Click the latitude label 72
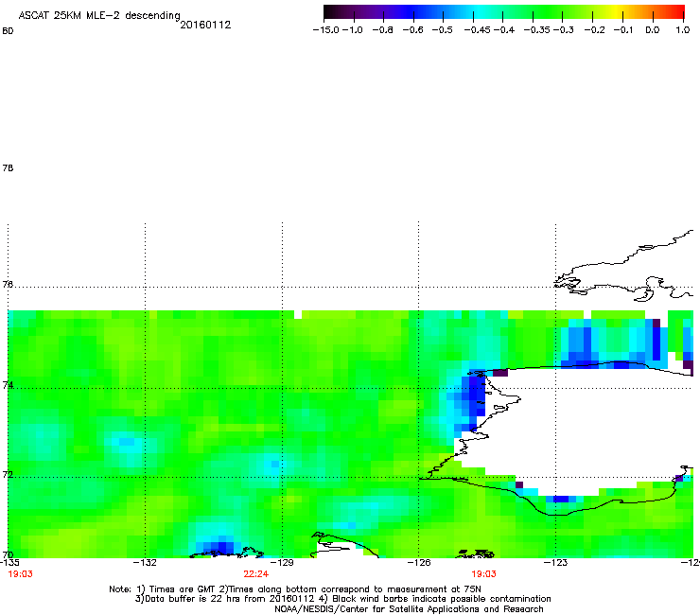 click(x=8, y=474)
